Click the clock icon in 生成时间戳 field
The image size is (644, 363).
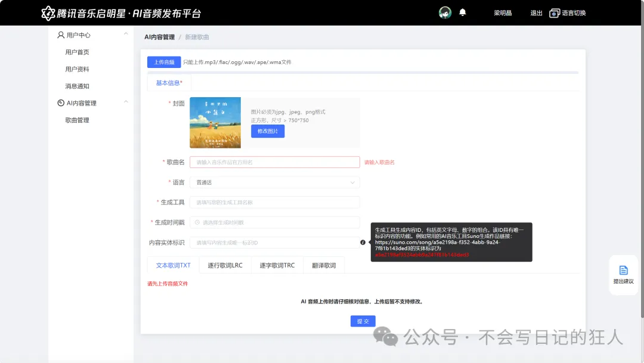click(x=197, y=222)
